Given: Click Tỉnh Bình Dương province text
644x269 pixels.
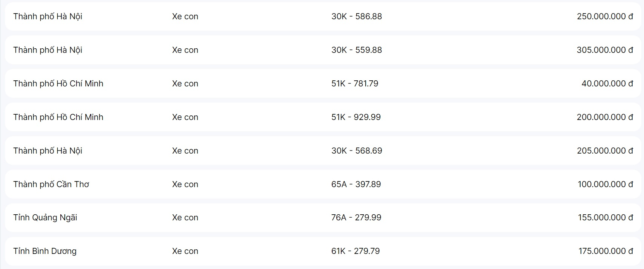Looking at the screenshot, I should pos(44,251).
